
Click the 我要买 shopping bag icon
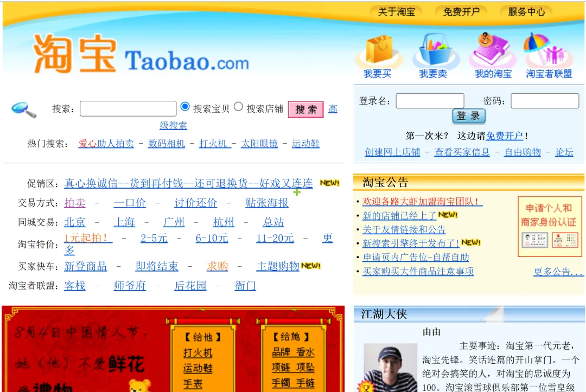[x=378, y=50]
